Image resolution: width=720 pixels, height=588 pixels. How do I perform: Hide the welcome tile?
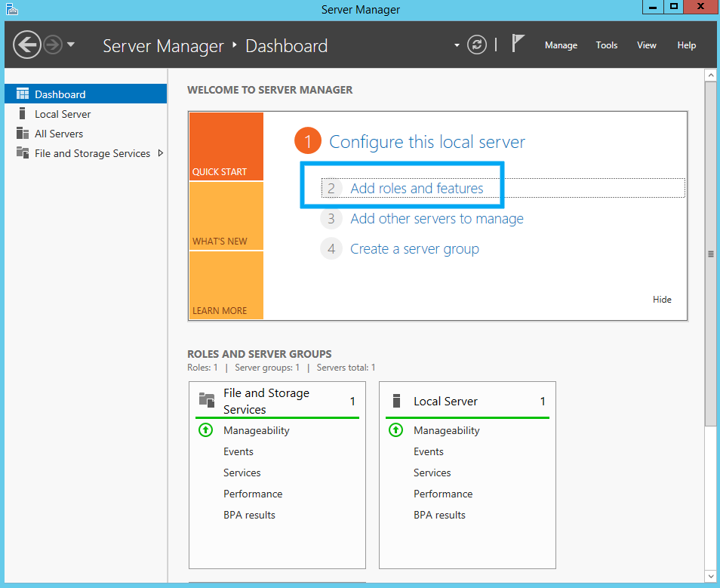point(662,300)
